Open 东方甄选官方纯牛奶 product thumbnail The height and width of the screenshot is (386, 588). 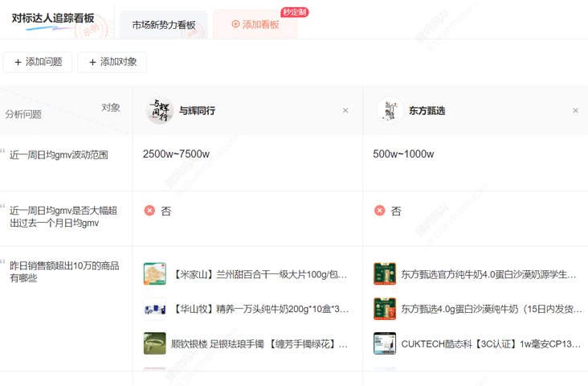click(x=385, y=273)
